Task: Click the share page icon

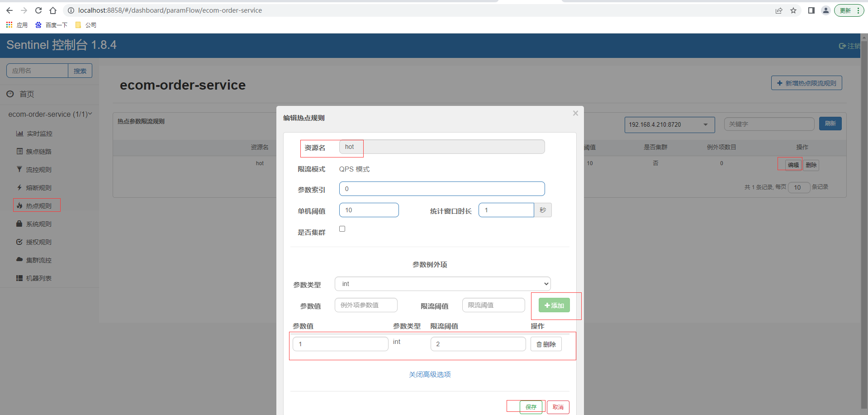Action: 779,10
